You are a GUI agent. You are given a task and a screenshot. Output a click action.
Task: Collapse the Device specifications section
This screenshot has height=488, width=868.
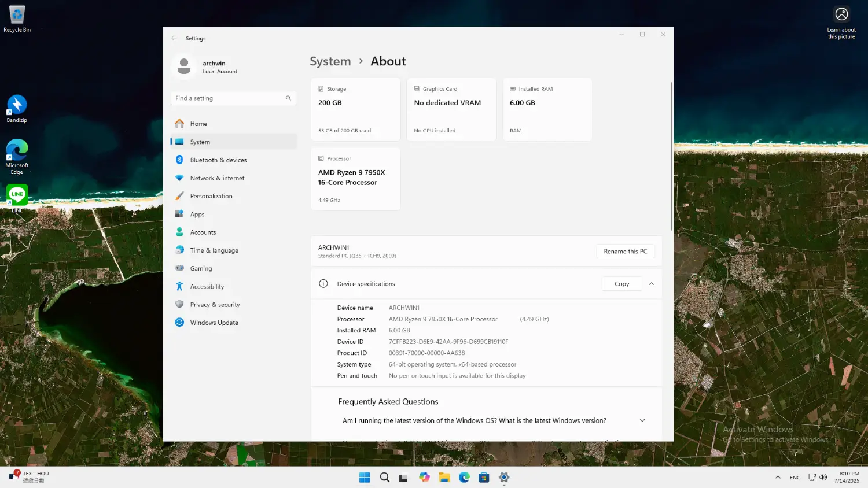point(652,284)
